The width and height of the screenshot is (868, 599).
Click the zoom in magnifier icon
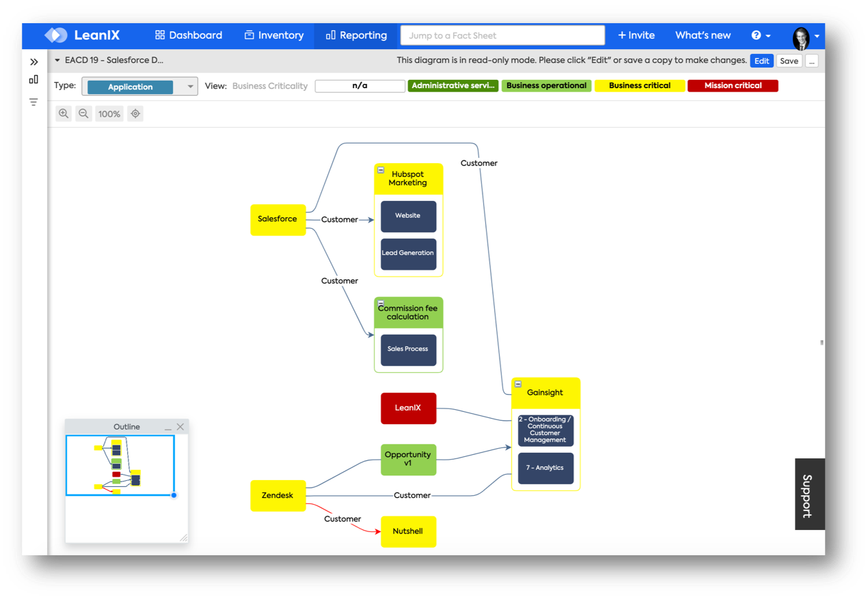pos(64,113)
